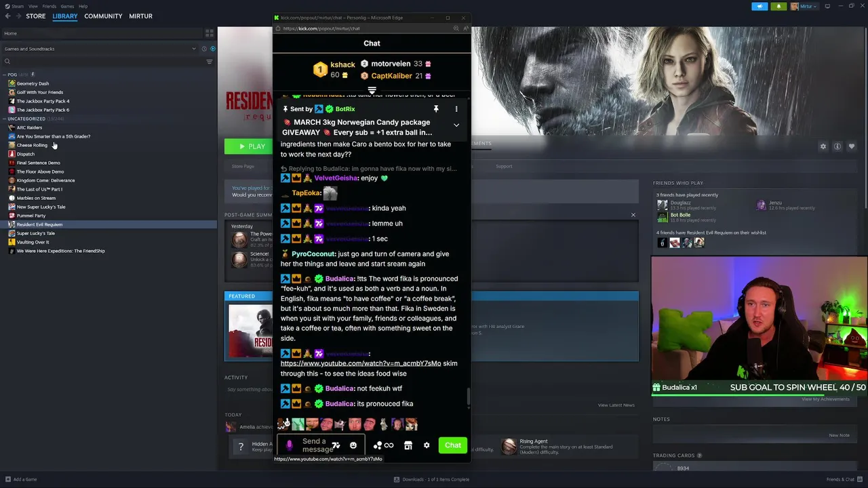The width and height of the screenshot is (868, 488).
Task: Click the zoom magnifier icon in Edge address bar
Action: tap(456, 28)
